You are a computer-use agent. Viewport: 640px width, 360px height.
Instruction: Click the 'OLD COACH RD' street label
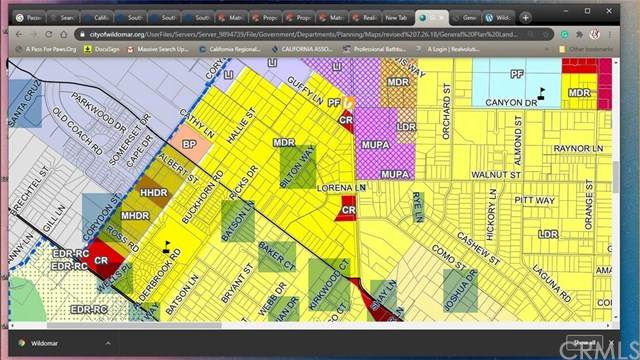77,131
